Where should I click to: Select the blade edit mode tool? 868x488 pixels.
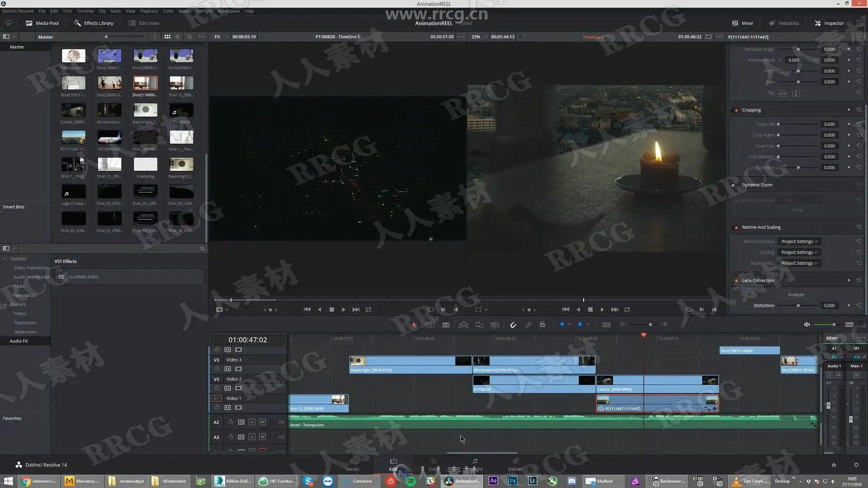pyautogui.click(x=446, y=324)
